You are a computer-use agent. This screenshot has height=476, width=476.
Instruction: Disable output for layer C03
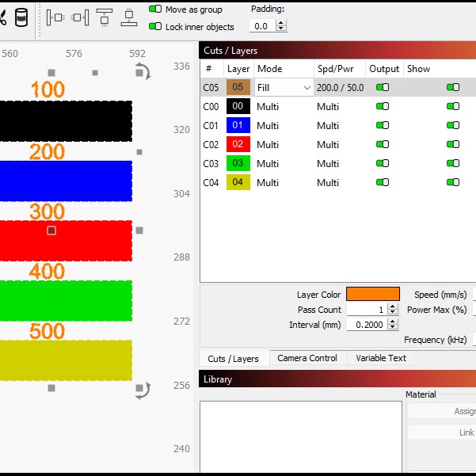pyautogui.click(x=383, y=163)
